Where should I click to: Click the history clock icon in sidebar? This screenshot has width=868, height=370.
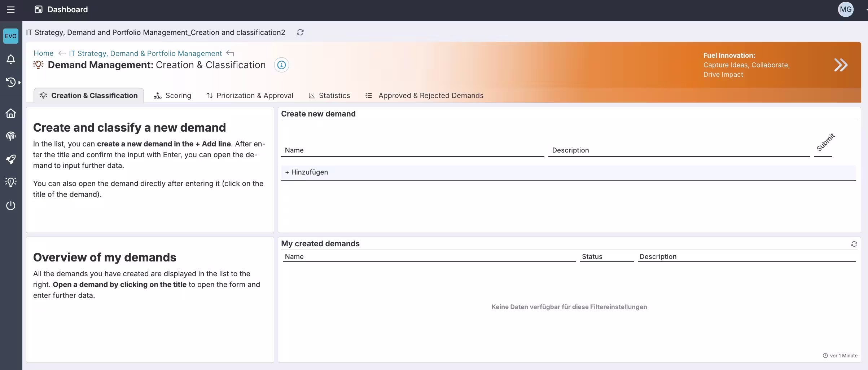tap(11, 82)
